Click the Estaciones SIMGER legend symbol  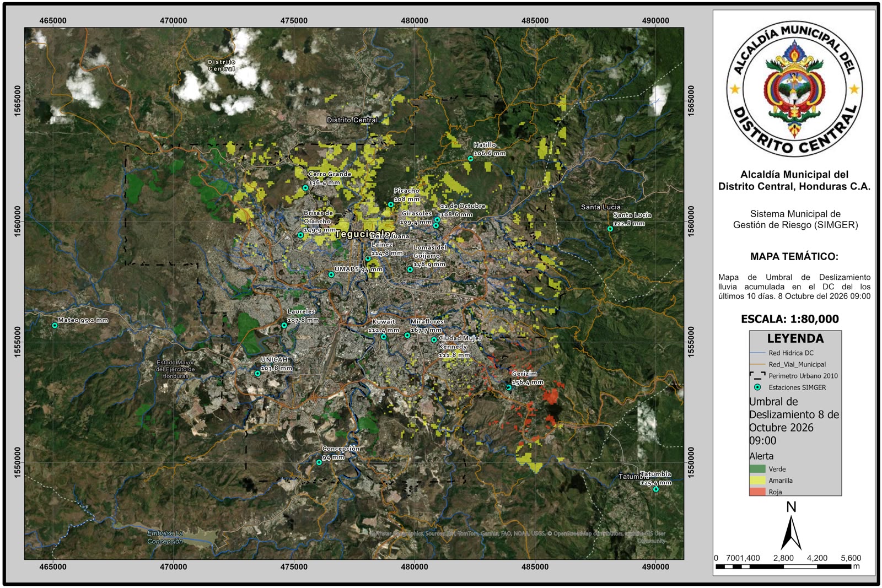click(x=757, y=387)
